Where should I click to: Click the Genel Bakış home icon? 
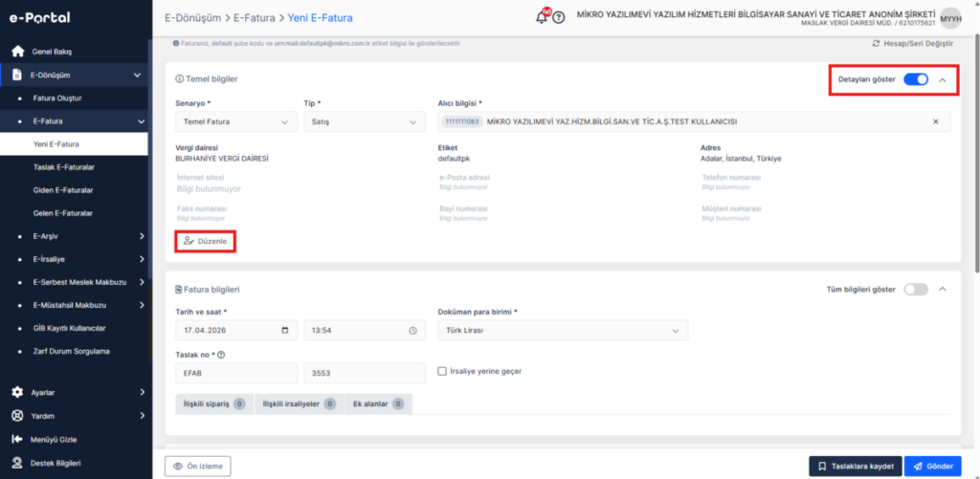[18, 52]
